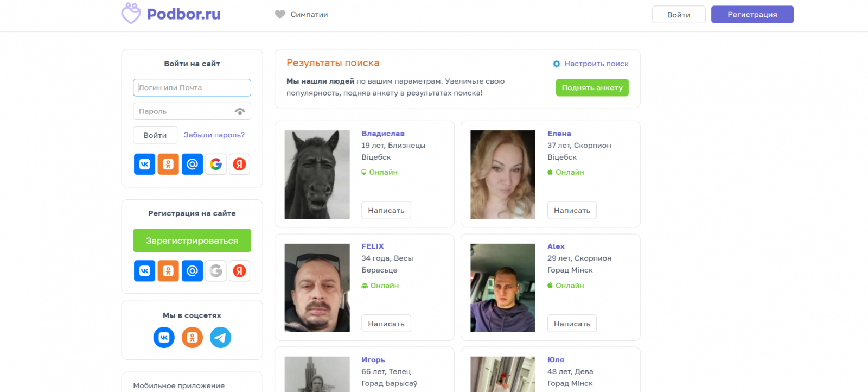The image size is (868, 392).
Task: Open the Забыли пароль? link
Action: point(214,135)
